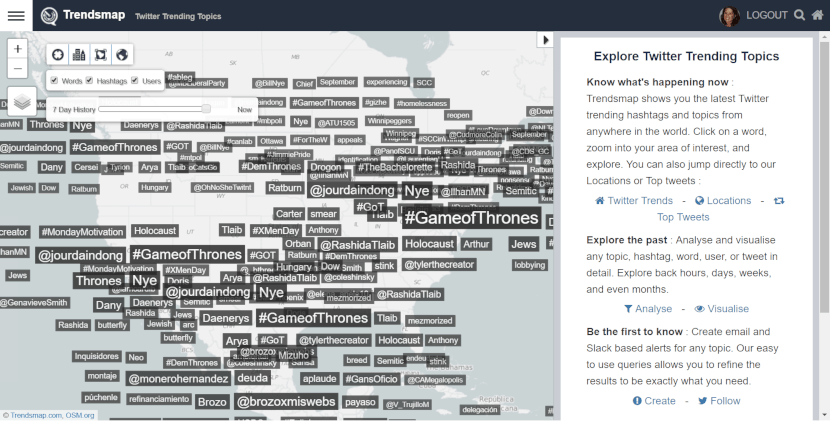Select the @CAMegalopolis tag on map
The height and width of the screenshot is (430, 830).
435,380
